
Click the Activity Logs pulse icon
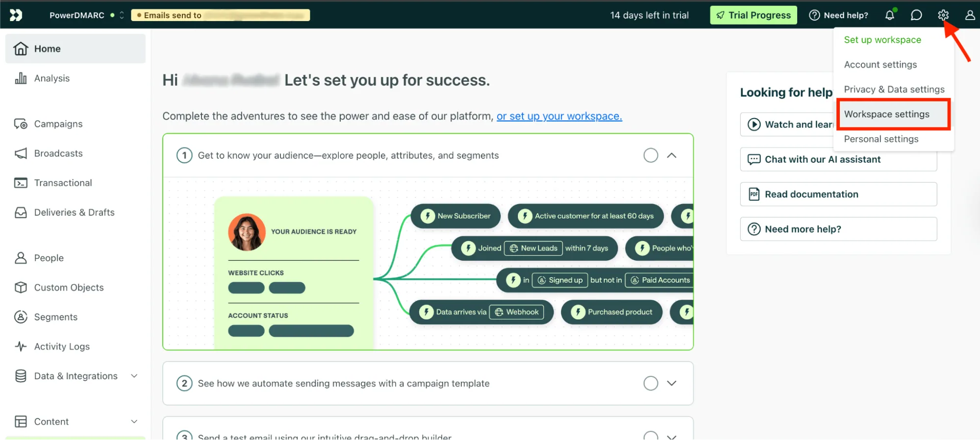[21, 346]
